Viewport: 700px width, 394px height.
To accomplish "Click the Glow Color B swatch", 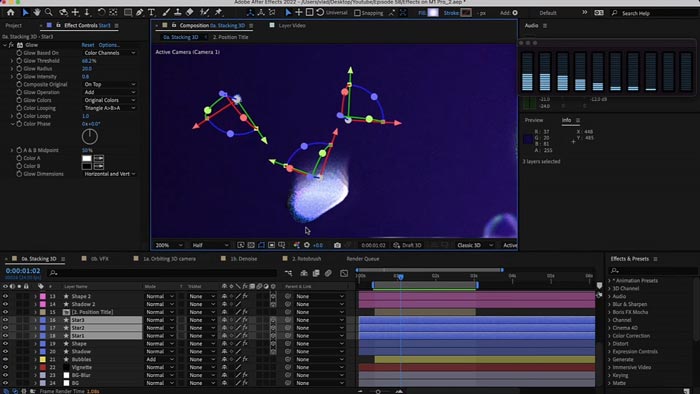I will [87, 166].
